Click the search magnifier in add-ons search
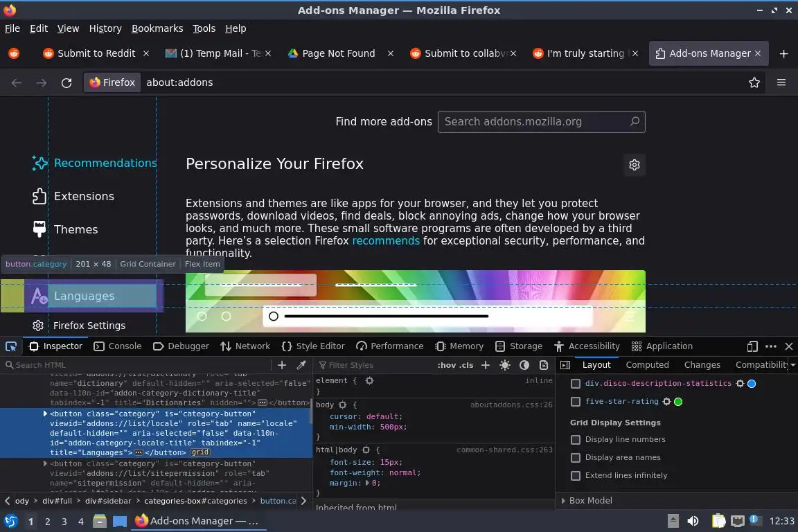This screenshot has height=532, width=798. [x=635, y=122]
